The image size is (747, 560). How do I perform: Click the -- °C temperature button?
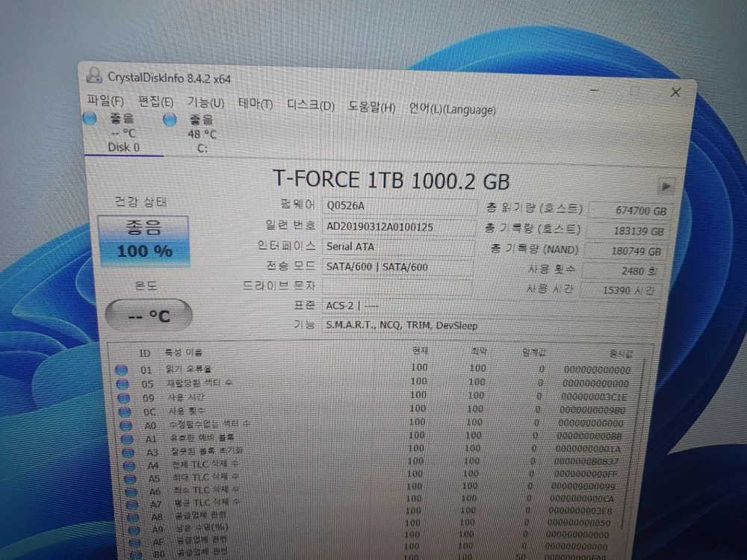tap(149, 315)
